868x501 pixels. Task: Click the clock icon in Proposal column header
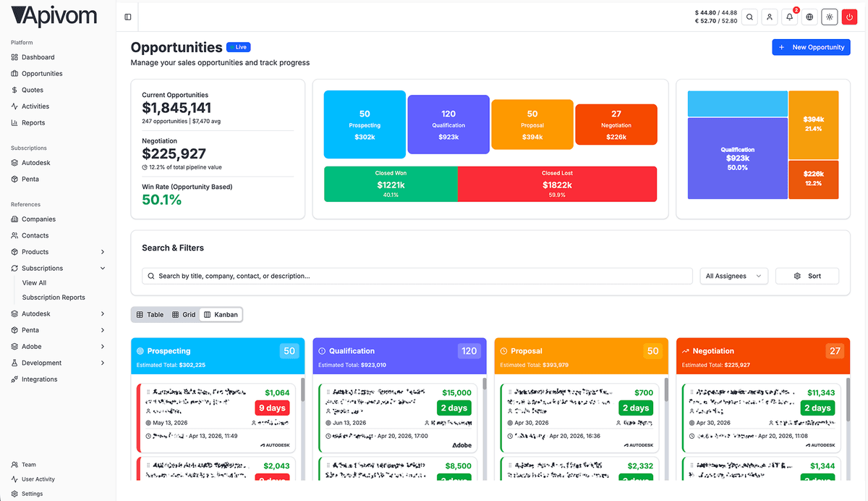[504, 351]
